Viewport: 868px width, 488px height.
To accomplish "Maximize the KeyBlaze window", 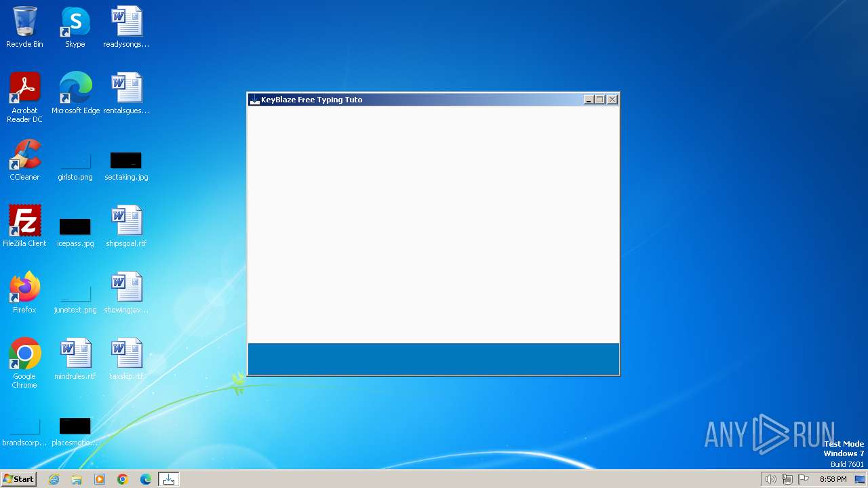I will 599,100.
